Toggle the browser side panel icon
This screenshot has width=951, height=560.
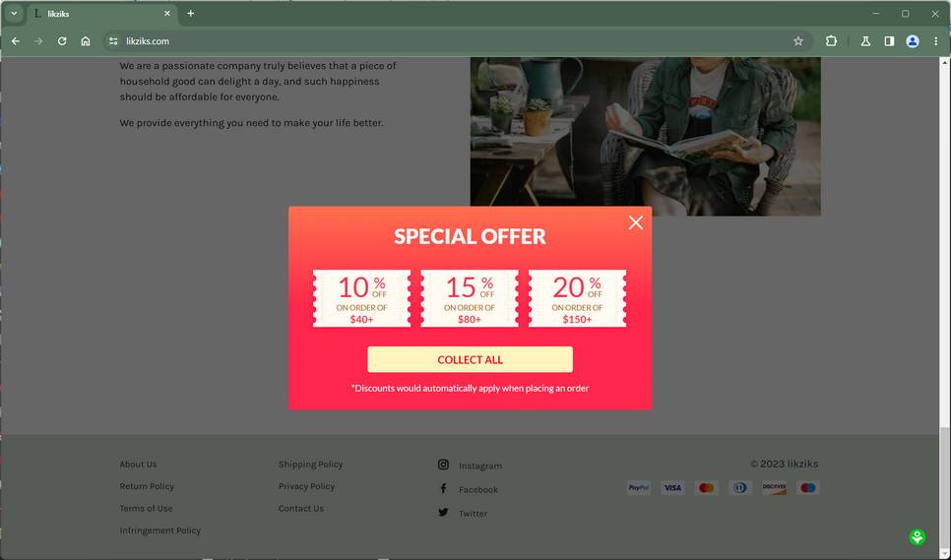889,41
